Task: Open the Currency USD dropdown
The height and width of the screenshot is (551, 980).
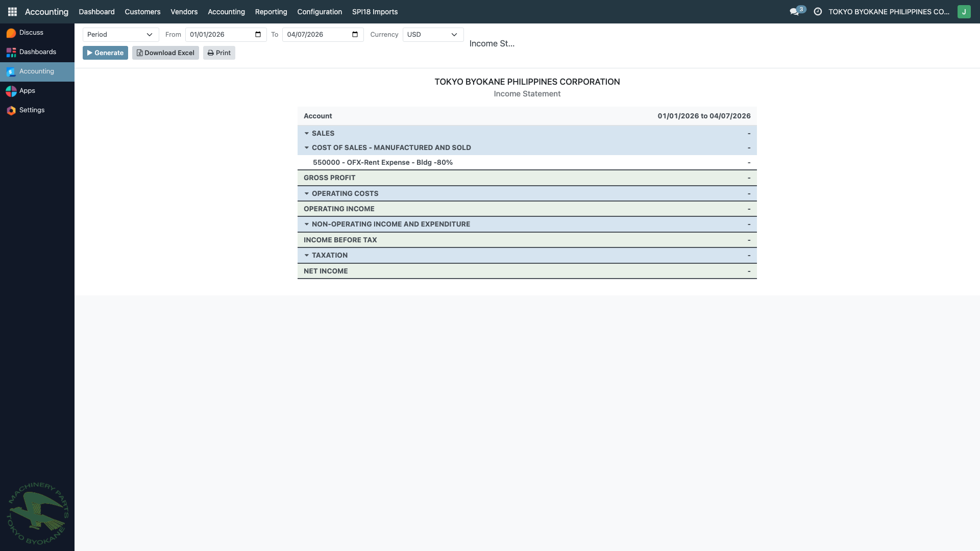Action: pos(432,34)
